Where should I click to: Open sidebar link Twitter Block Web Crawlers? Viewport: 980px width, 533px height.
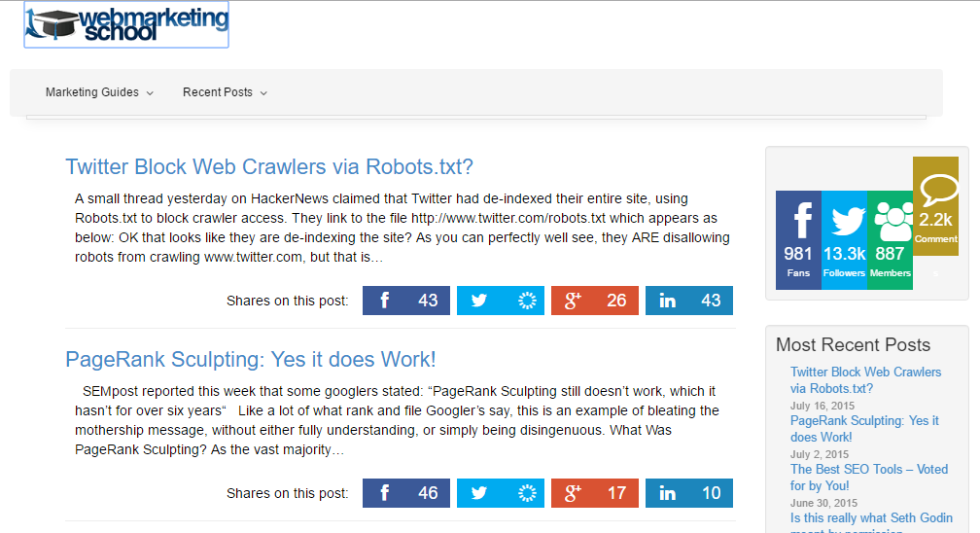[865, 380]
